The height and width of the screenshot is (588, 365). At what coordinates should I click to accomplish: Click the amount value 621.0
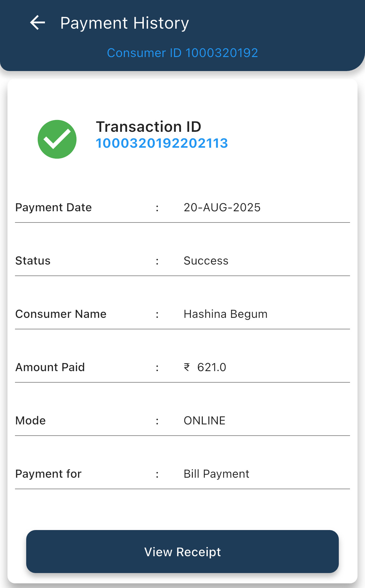[x=212, y=367]
